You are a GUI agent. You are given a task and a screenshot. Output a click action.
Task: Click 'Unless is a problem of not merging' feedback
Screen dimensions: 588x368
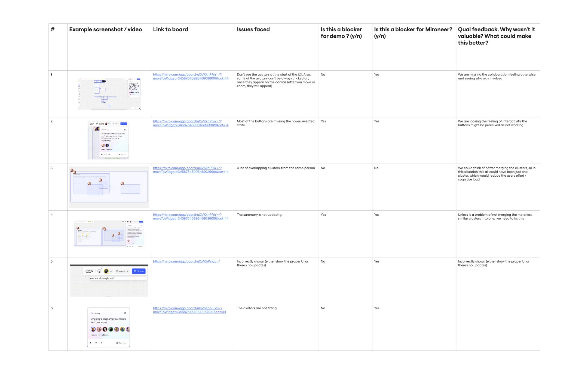pyautogui.click(x=495, y=216)
